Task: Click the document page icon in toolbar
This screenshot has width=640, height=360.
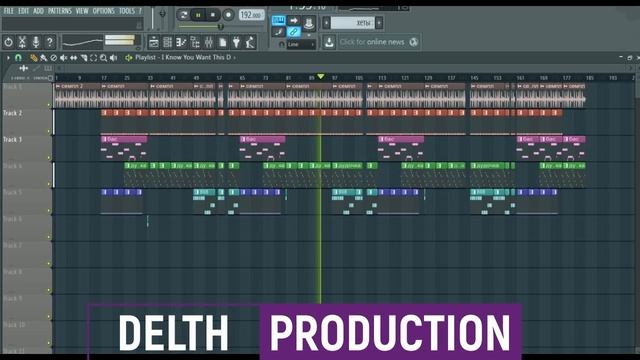Action: point(223,42)
